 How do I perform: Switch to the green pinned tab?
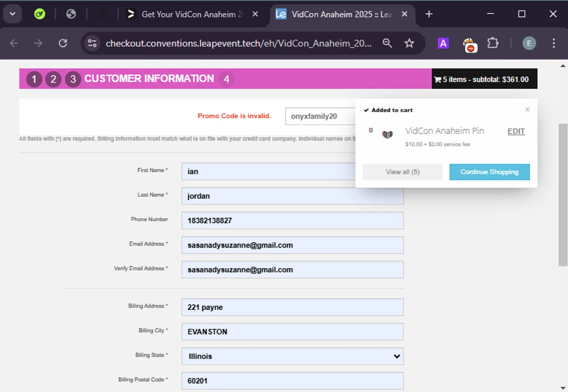point(39,14)
